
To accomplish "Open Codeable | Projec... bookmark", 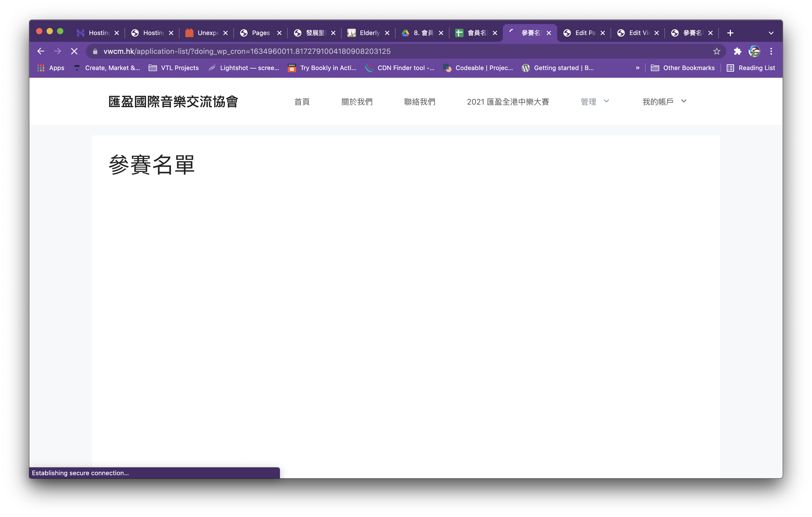I will pos(478,68).
